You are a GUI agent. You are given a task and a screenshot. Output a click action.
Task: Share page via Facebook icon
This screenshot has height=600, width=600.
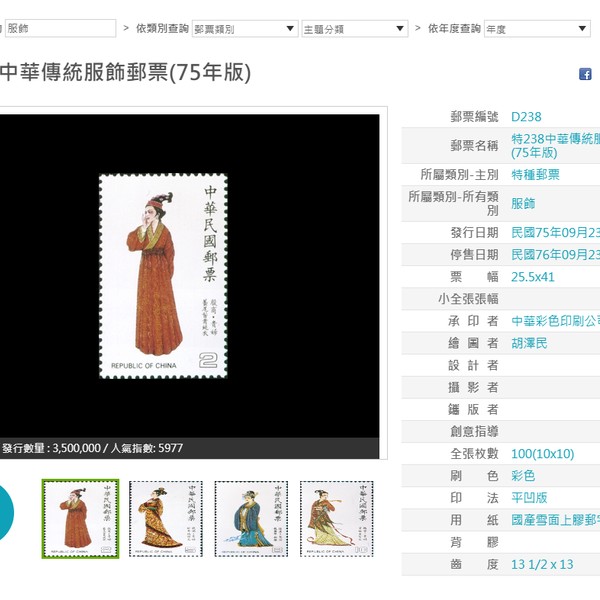[585, 74]
